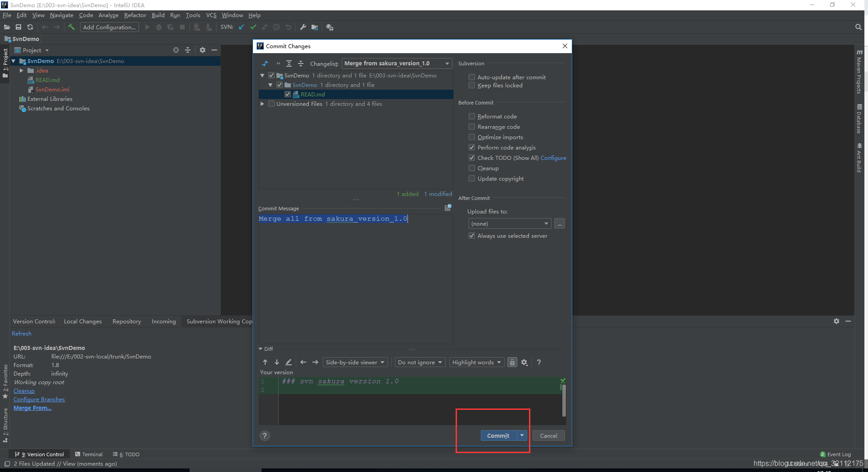The width and height of the screenshot is (868, 472).
Task: Click the Search Everywhere magnifier icon
Action: (858, 27)
